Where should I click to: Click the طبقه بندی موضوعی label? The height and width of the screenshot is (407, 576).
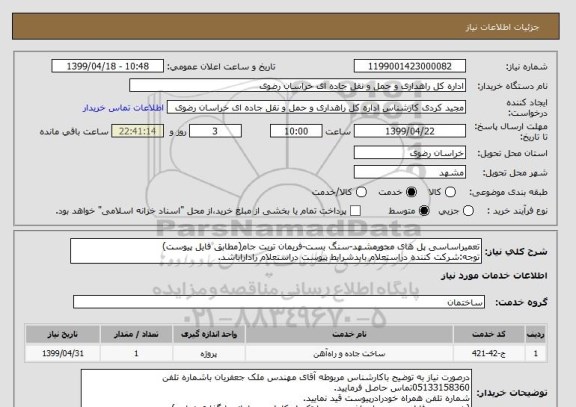[508, 192]
